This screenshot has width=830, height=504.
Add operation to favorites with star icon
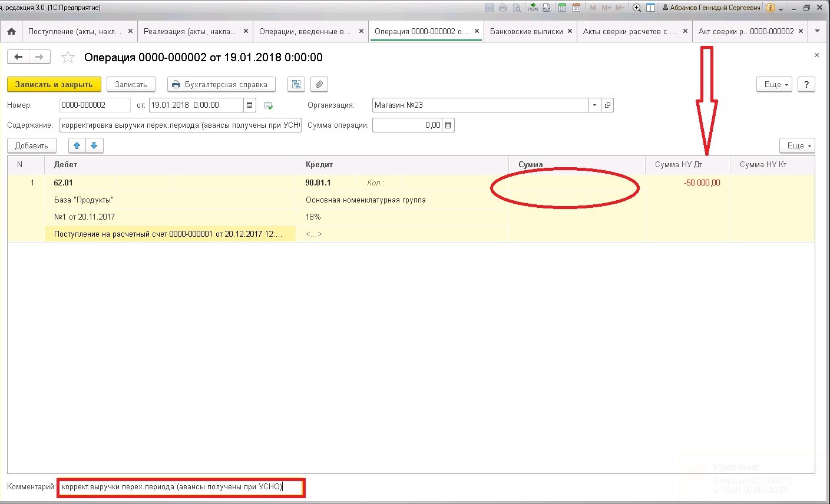[68, 57]
